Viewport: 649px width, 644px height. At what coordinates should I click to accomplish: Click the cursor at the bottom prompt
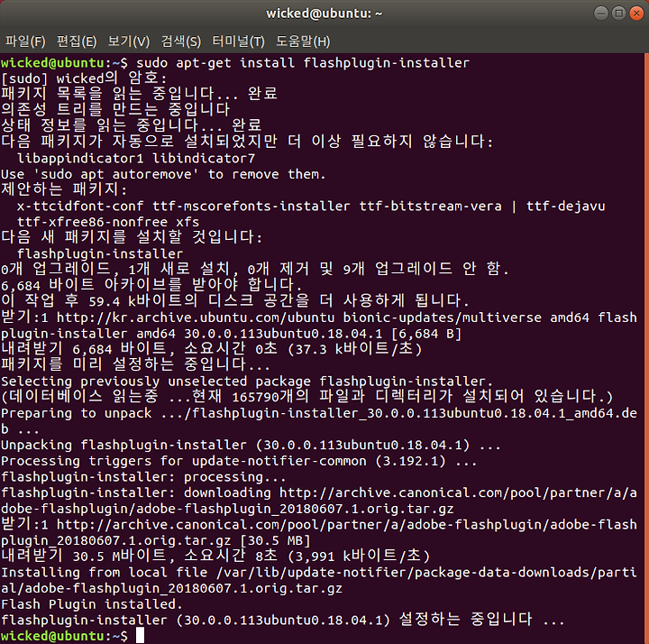click(141, 635)
